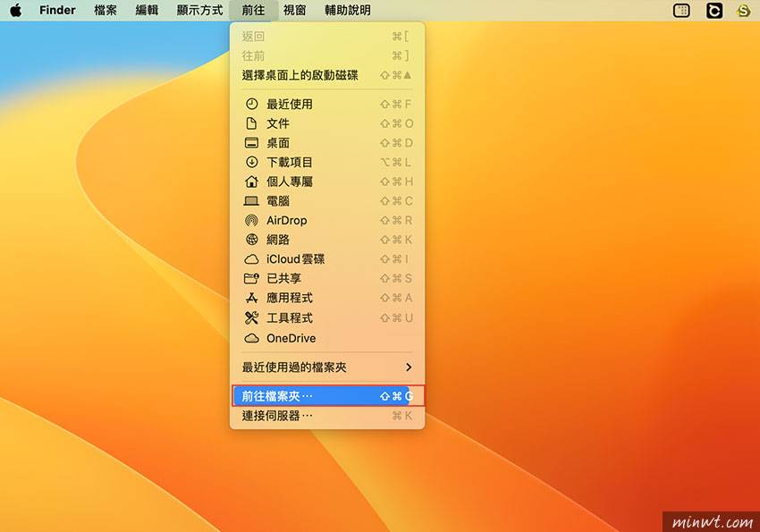Viewport: 760px width, 532px height.
Task: Click the iCloud 雲碟 cloud icon
Action: click(251, 259)
